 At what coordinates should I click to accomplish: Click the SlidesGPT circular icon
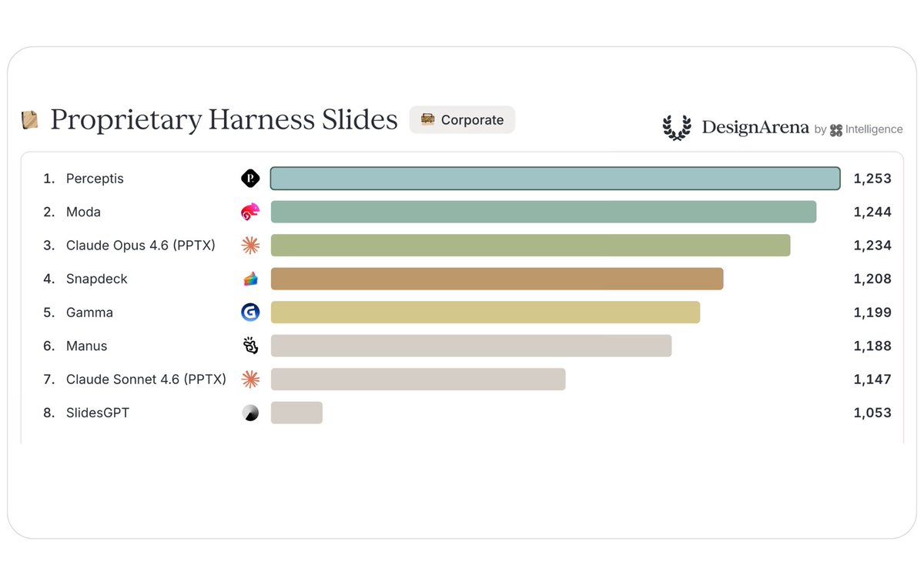tap(250, 413)
